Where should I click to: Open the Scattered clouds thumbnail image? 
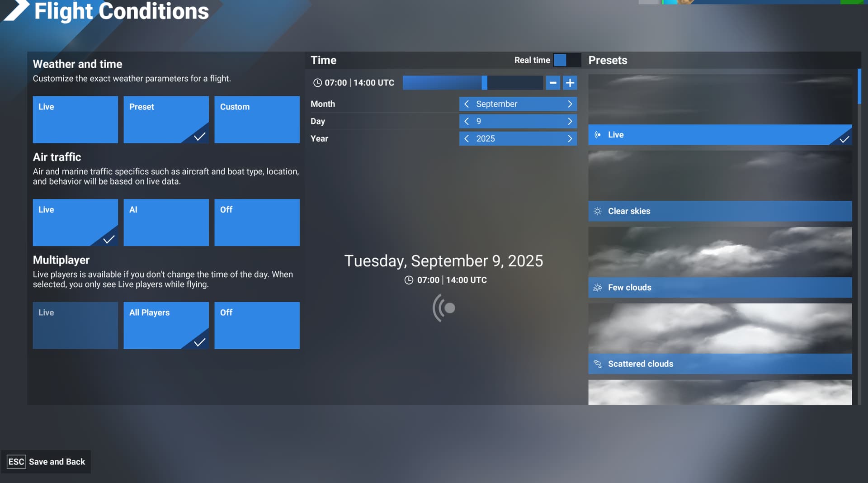[x=720, y=329]
